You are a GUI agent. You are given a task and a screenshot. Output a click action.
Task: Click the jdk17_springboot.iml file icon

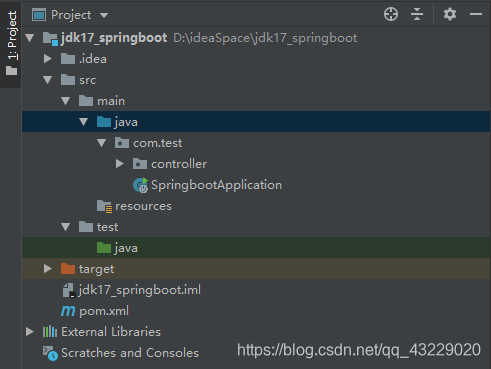coord(69,290)
